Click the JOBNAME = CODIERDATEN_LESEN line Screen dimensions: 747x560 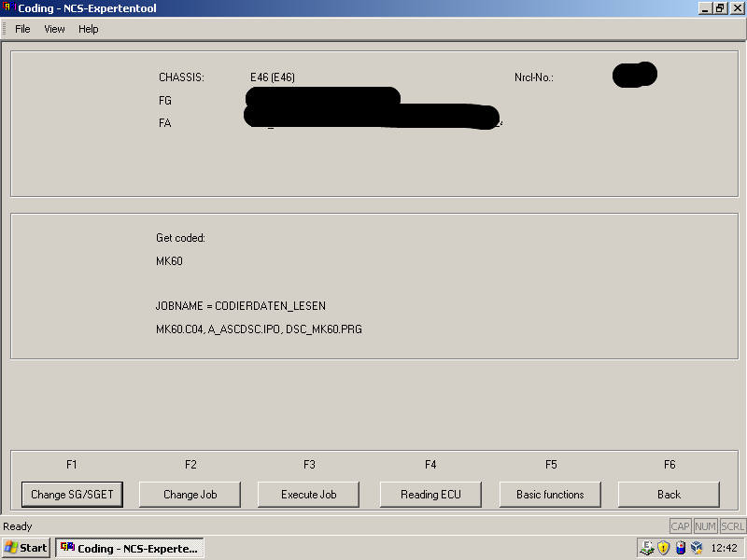point(241,306)
